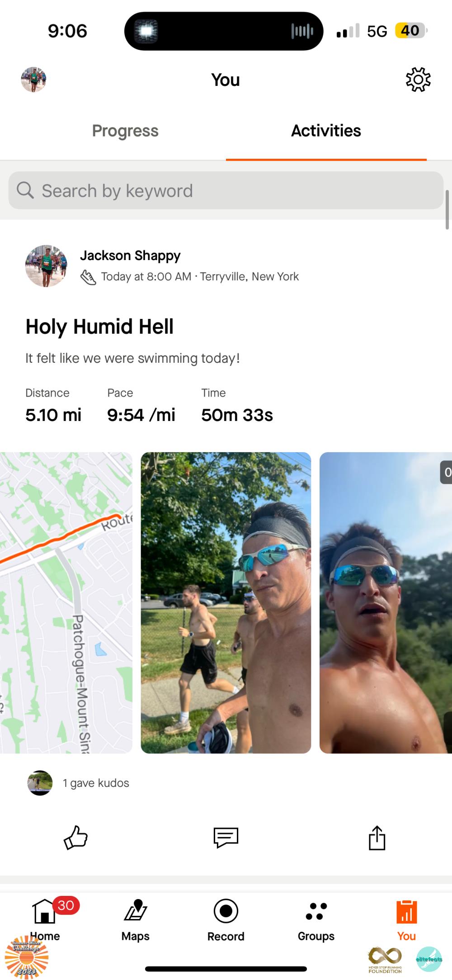452x980 pixels.
Task: View the route map thumbnail
Action: 66,602
